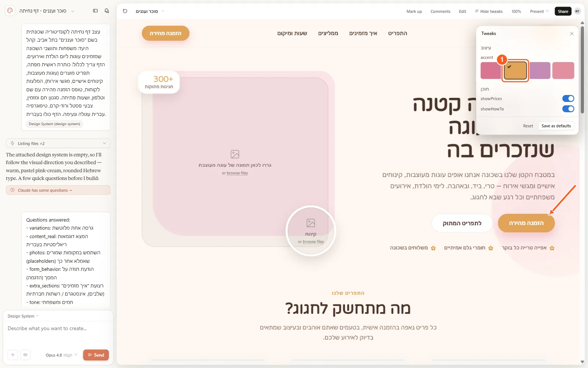This screenshot has width=588, height=368.
Task: Open the Present dropdown
Action: (x=539, y=11)
